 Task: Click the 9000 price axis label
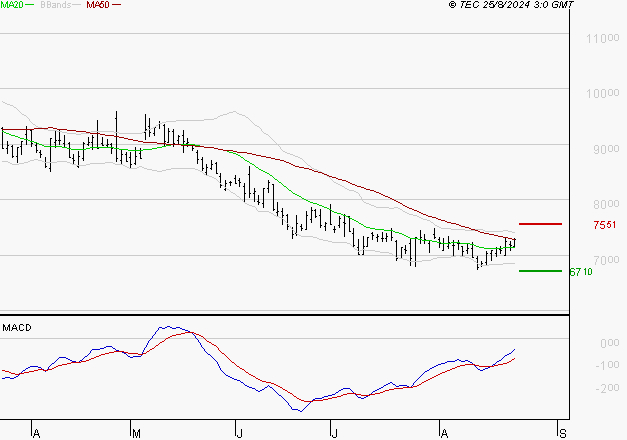pyautogui.click(x=606, y=149)
